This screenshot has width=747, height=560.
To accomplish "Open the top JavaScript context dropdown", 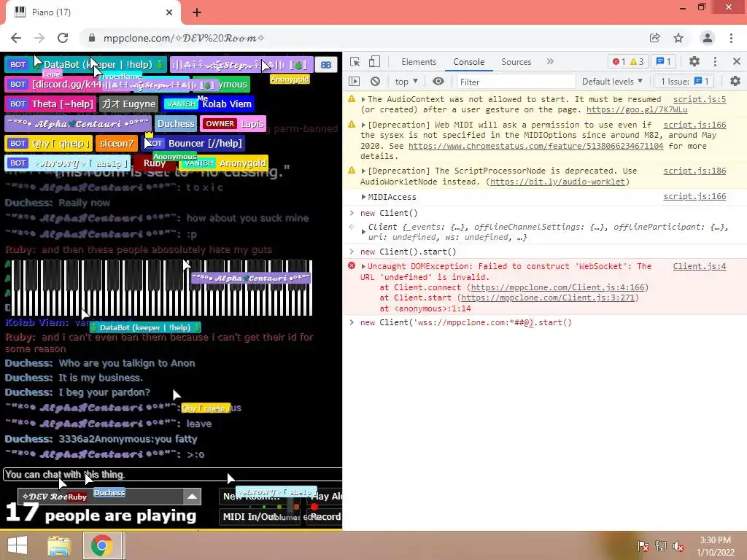I will [406, 82].
